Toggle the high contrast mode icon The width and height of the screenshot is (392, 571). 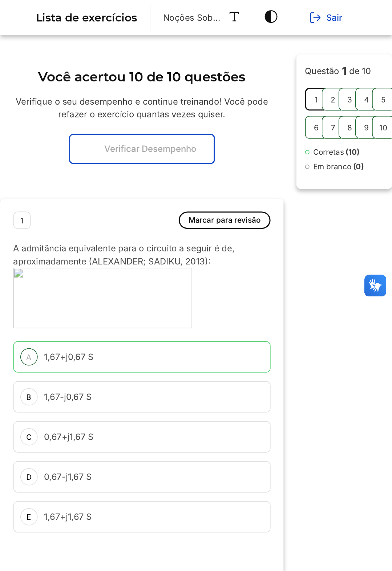[x=271, y=17]
